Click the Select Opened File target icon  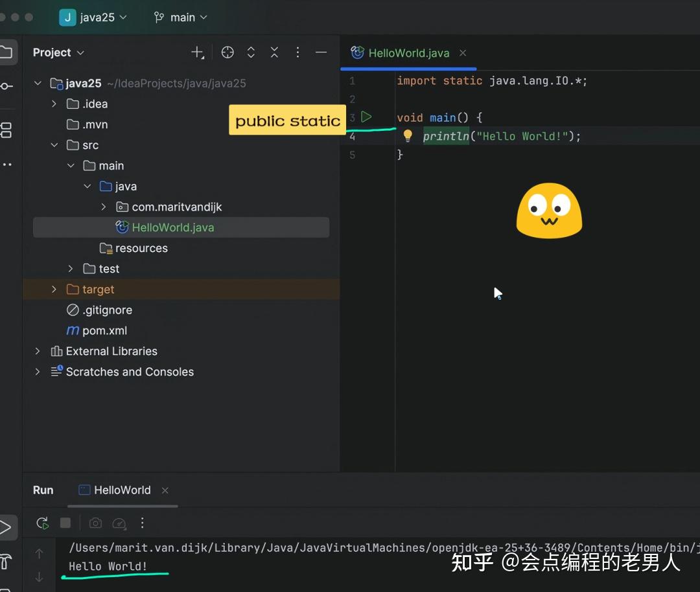[x=227, y=52]
